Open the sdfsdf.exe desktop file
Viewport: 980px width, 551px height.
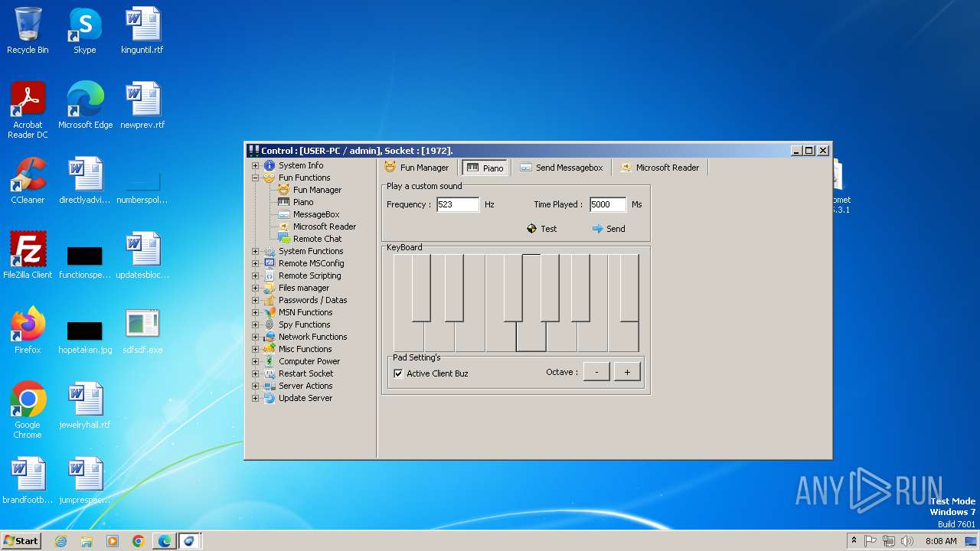[x=142, y=331]
